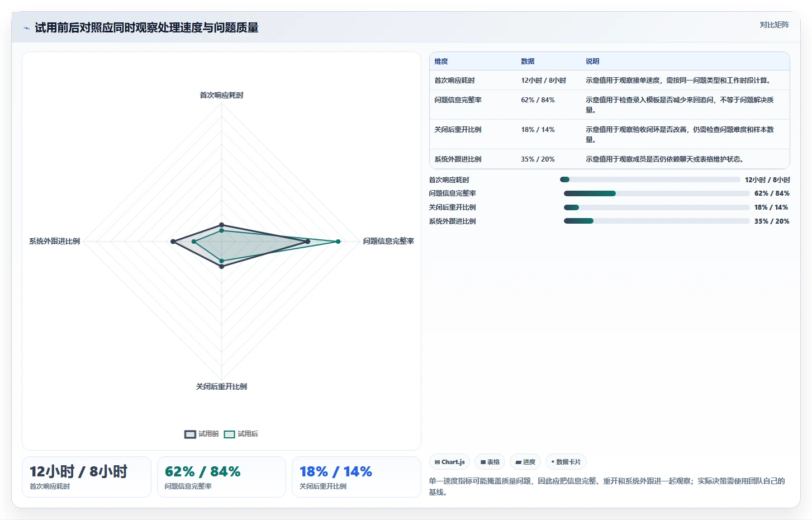
Task: Click the 62% / 84% stat card
Action: point(221,477)
